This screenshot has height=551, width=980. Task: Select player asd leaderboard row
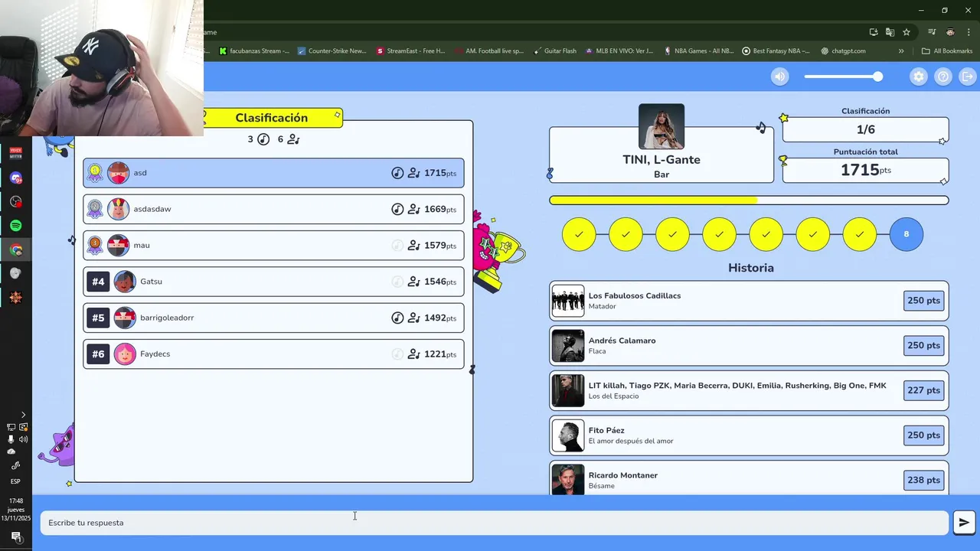pos(273,173)
